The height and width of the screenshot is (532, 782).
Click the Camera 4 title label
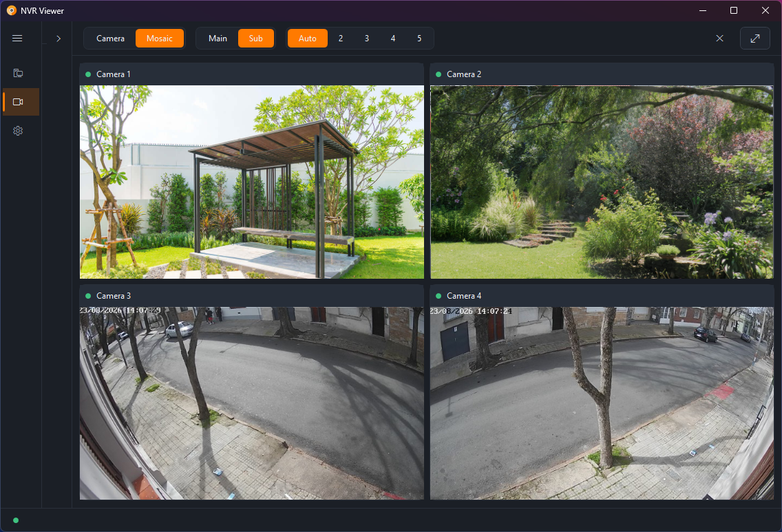(464, 296)
